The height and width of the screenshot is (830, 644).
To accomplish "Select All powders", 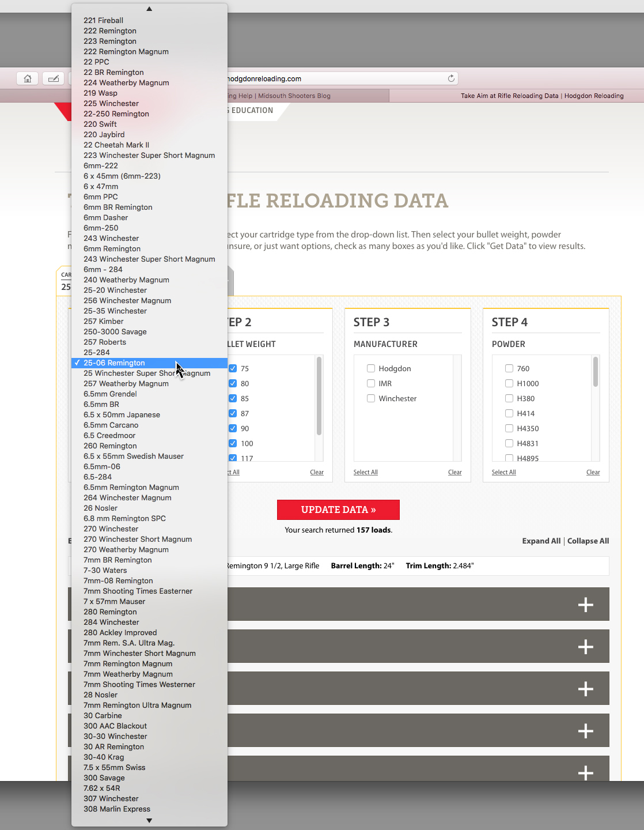I will pyautogui.click(x=503, y=472).
